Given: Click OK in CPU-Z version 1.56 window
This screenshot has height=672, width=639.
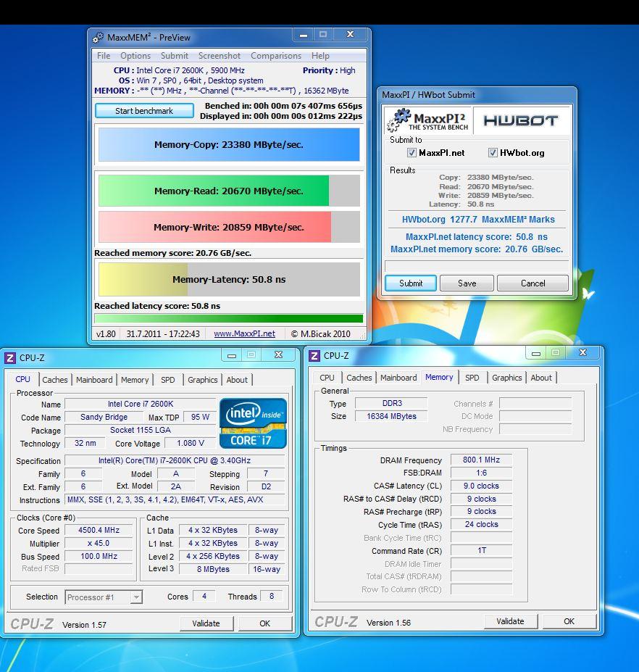Looking at the screenshot, I should (569, 621).
